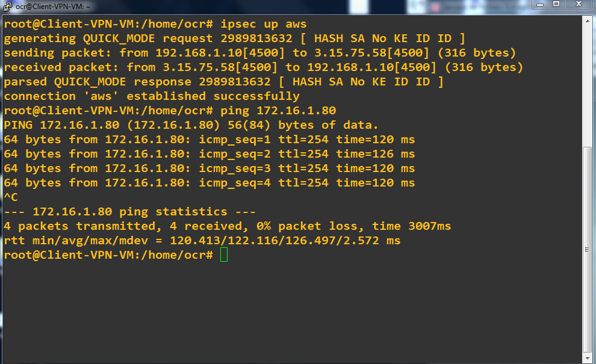596x364 pixels.
Task: Close the ocr@Client-VPN-VM terminal window
Action: coord(579,5)
